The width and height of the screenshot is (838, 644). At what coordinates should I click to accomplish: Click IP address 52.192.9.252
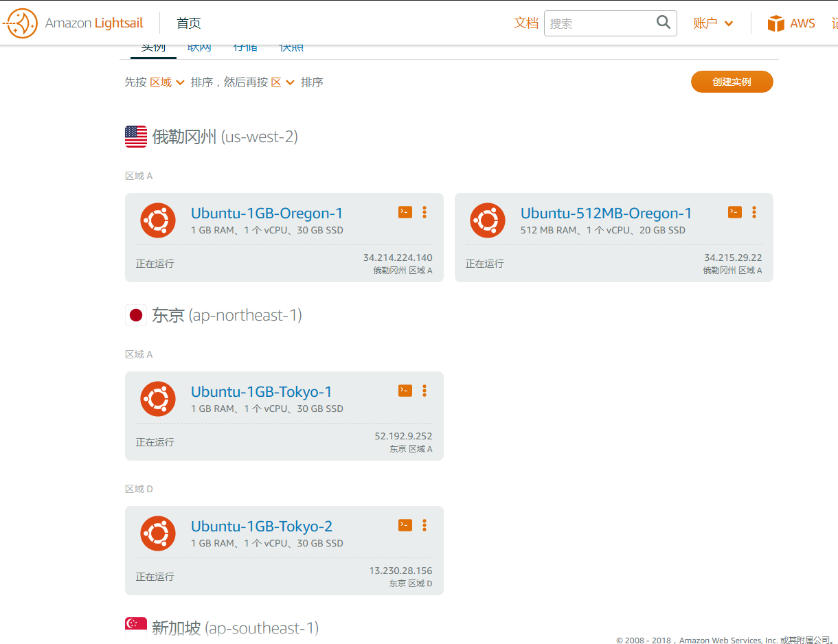[x=403, y=437]
